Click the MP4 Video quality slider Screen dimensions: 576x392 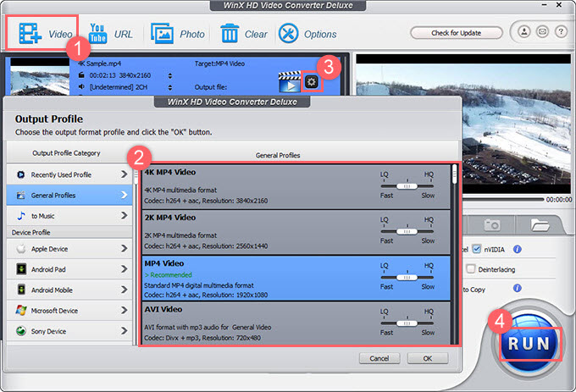click(x=407, y=278)
